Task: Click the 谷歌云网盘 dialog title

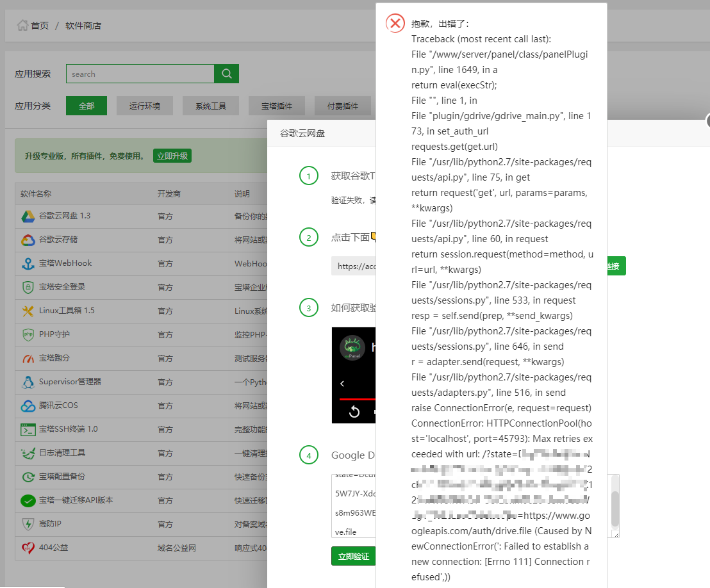Action: coord(302,133)
